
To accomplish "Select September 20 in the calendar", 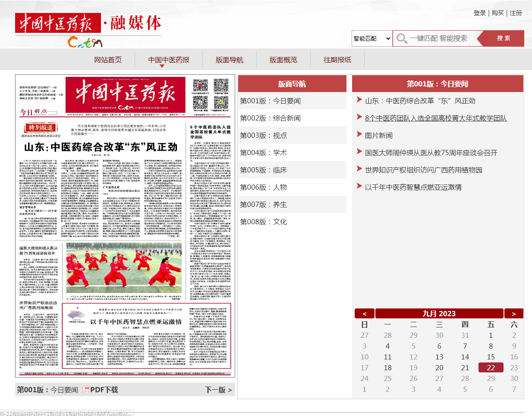I will [439, 368].
